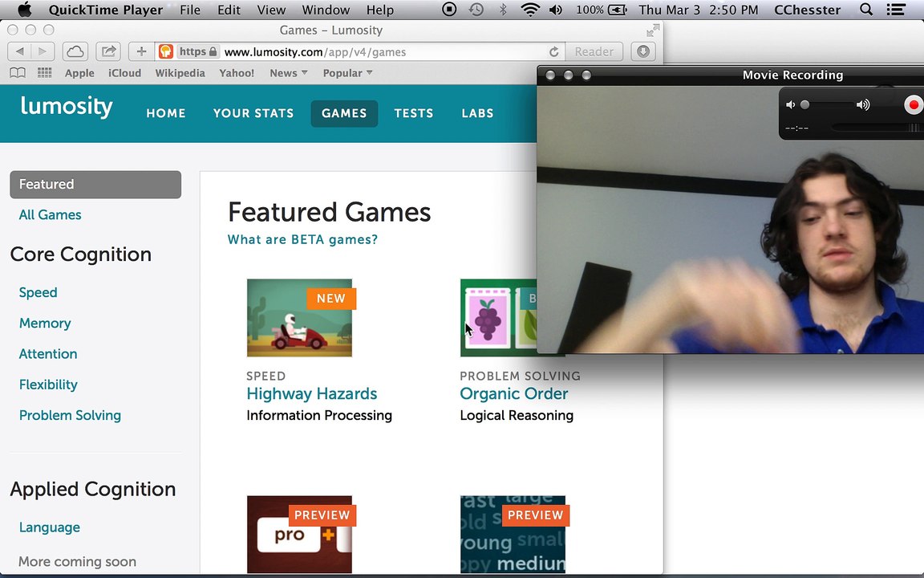Go to the TESTS tab
This screenshot has width=924, height=578.
(x=414, y=113)
